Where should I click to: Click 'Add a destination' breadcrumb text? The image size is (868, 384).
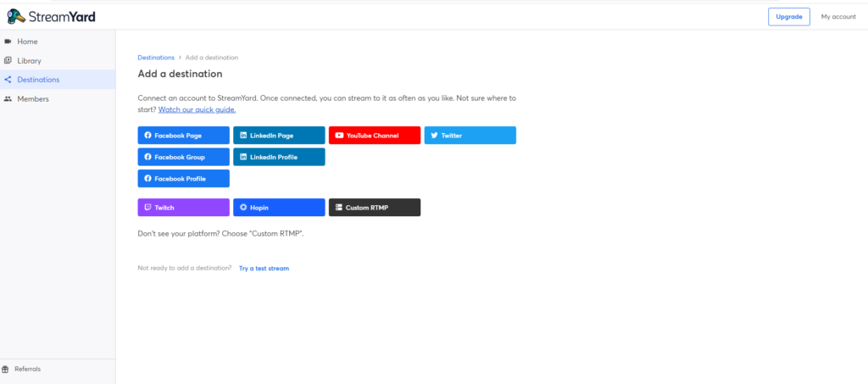click(x=212, y=58)
